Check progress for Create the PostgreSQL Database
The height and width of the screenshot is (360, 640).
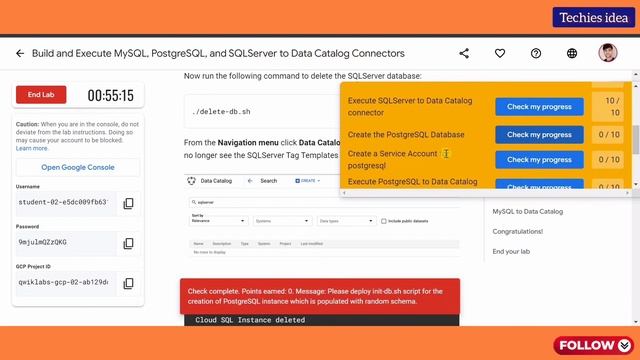(x=539, y=135)
